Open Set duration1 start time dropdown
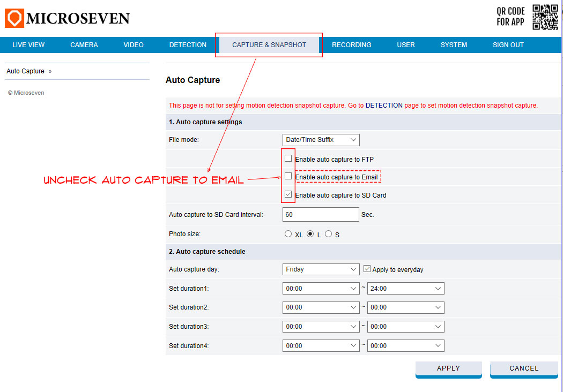Viewport: 563px width, 392px height. (321, 288)
